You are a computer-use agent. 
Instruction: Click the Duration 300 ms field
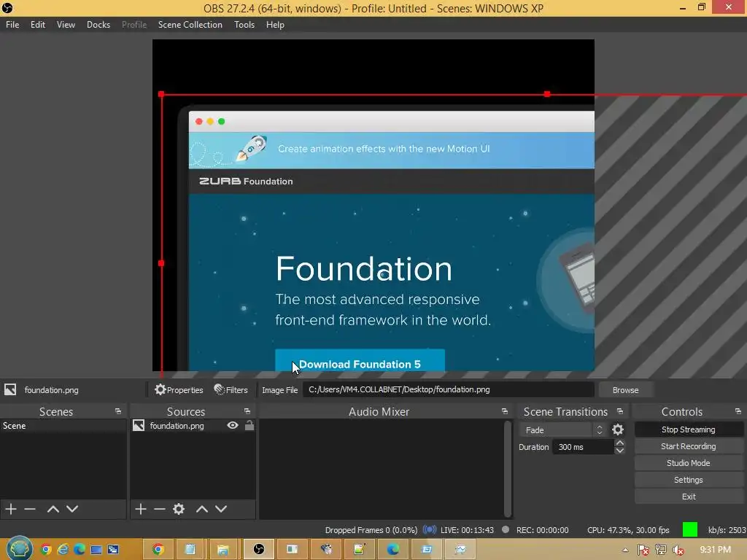click(x=583, y=447)
